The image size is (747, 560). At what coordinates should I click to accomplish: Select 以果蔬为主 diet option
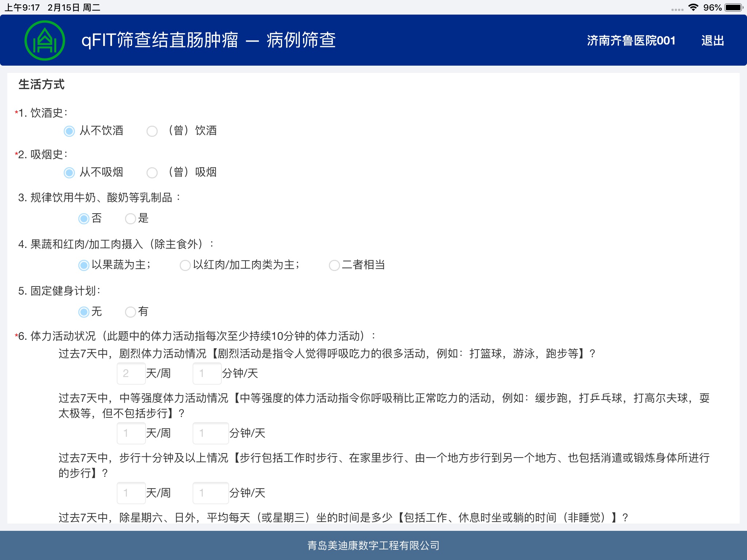tap(84, 265)
